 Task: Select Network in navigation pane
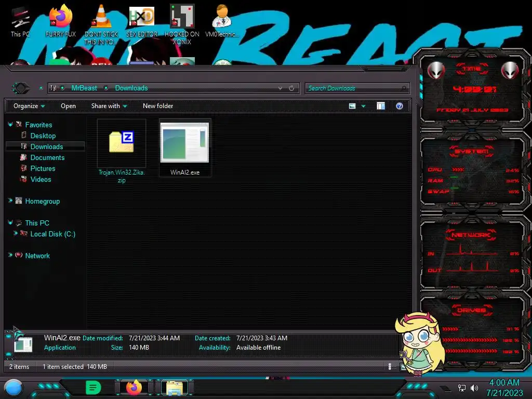pos(37,256)
